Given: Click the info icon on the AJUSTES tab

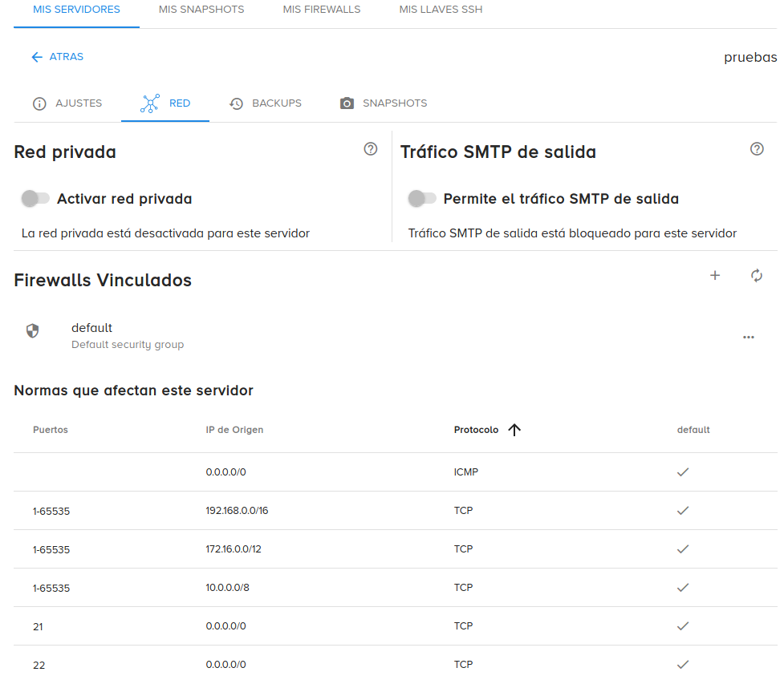Looking at the screenshot, I should pyautogui.click(x=38, y=103).
